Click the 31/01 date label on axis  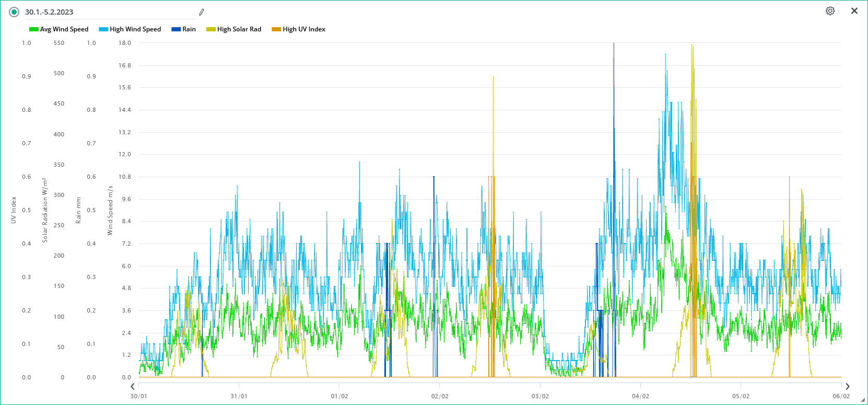[239, 396]
